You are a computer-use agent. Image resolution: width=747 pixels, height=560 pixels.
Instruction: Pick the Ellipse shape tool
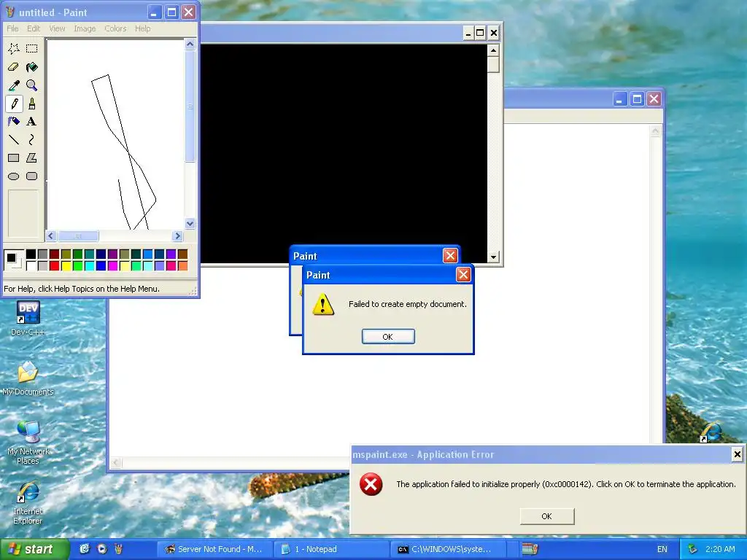coord(14,176)
